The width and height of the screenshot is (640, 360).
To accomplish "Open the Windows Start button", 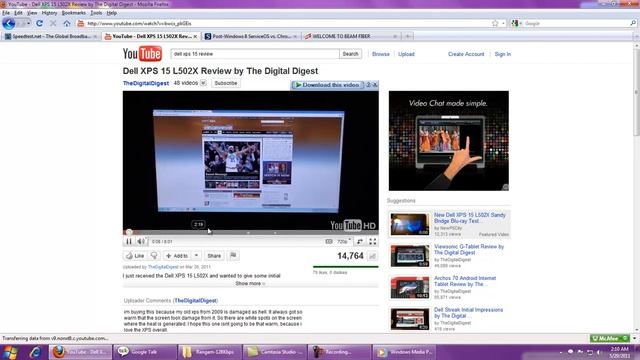I will (x=9, y=352).
